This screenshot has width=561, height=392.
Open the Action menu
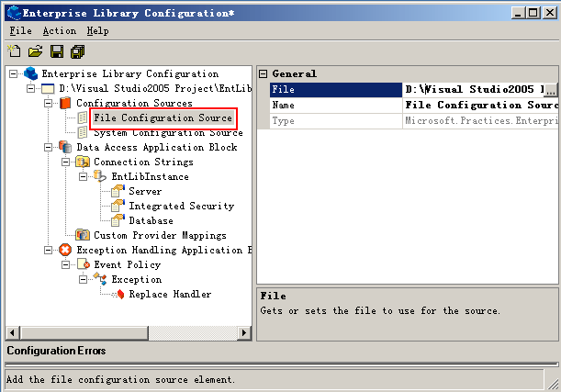60,30
